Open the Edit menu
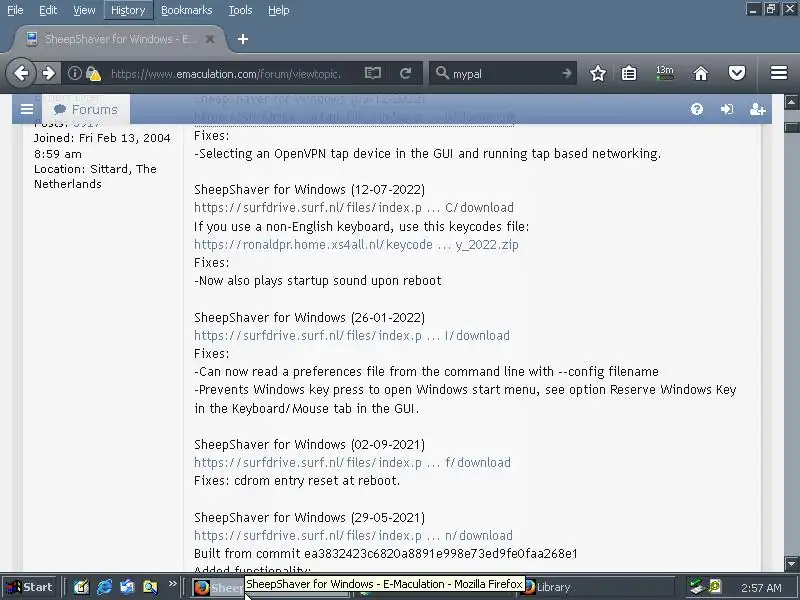Viewport: 800px width, 600px height. pos(48,10)
